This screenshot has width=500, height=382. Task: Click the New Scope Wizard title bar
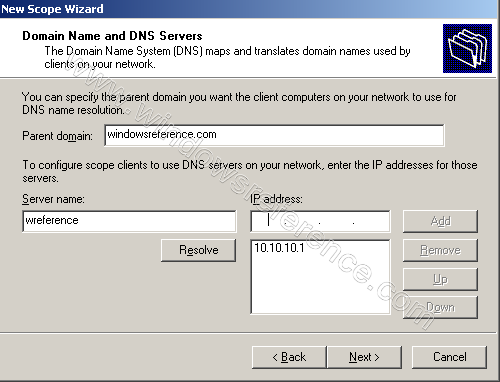pyautogui.click(x=250, y=9)
